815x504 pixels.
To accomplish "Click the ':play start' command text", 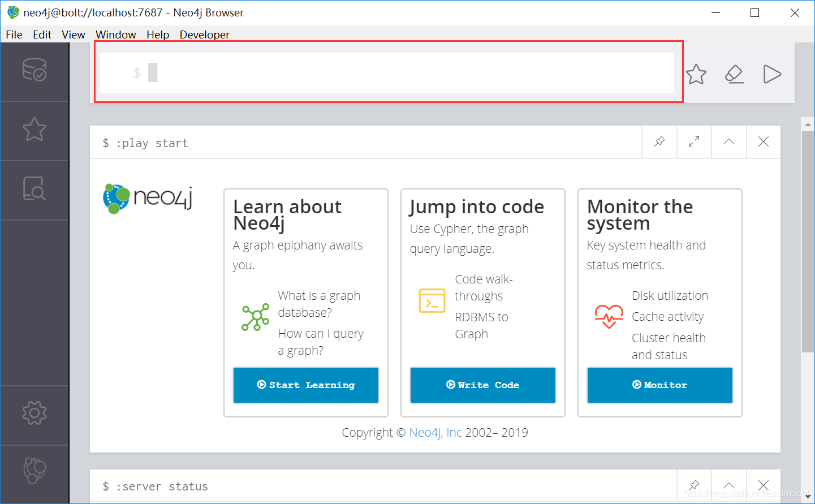I will 152,143.
